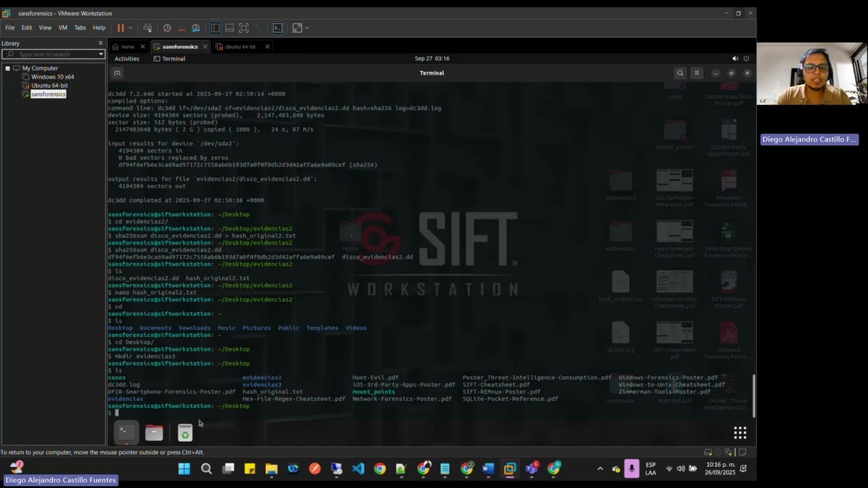Open Windows taskbar search
This screenshot has width=868, height=488.
coord(206,468)
